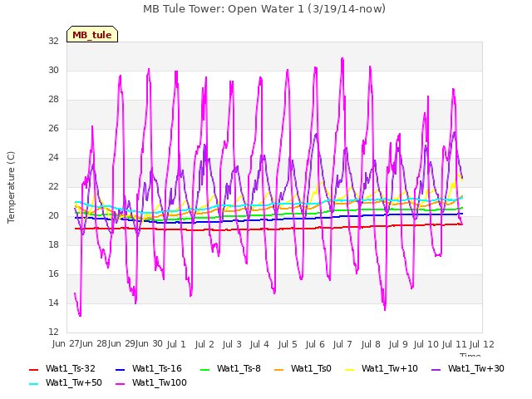Select the Wat1_Tw+10 legend entry
Image resolution: width=532 pixels, height=399 pixels.
click(x=381, y=368)
